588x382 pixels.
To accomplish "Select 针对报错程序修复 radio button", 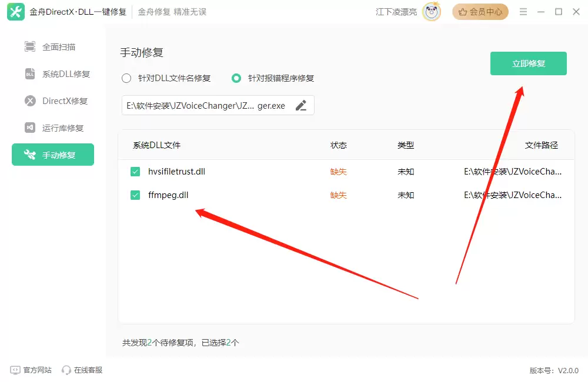I will pos(236,78).
